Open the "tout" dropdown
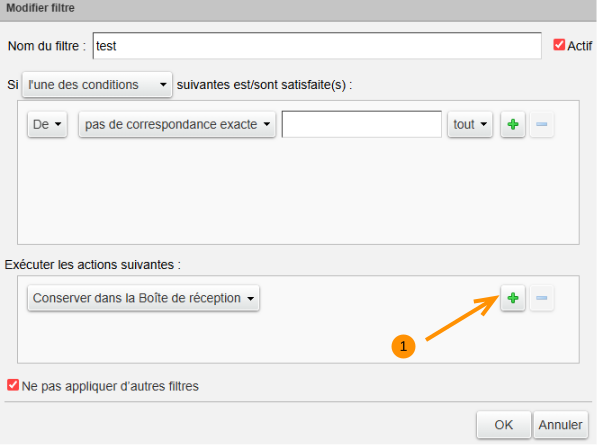The width and height of the screenshot is (600, 447). pos(470,125)
